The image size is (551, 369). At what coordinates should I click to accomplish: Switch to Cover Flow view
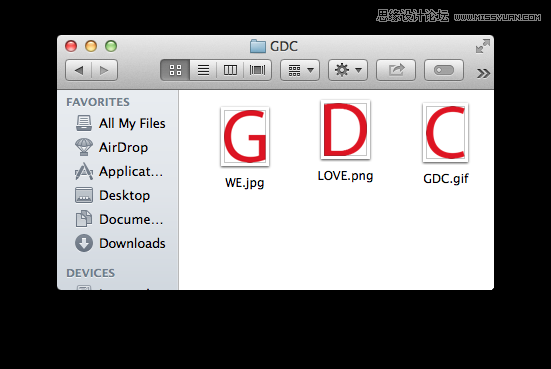pyautogui.click(x=258, y=70)
